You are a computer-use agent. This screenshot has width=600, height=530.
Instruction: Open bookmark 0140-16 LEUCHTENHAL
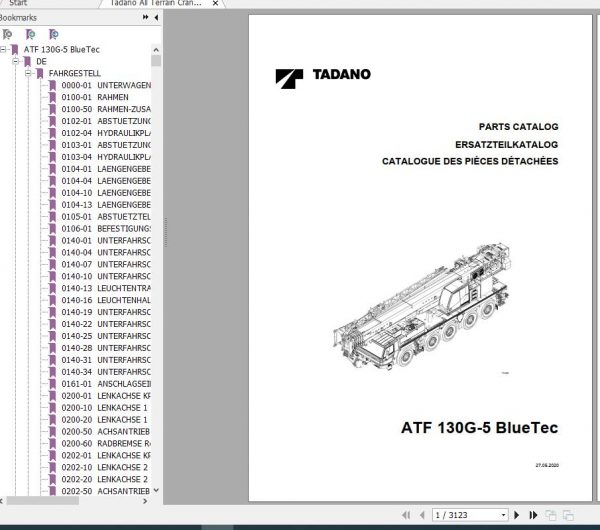[x=106, y=300]
